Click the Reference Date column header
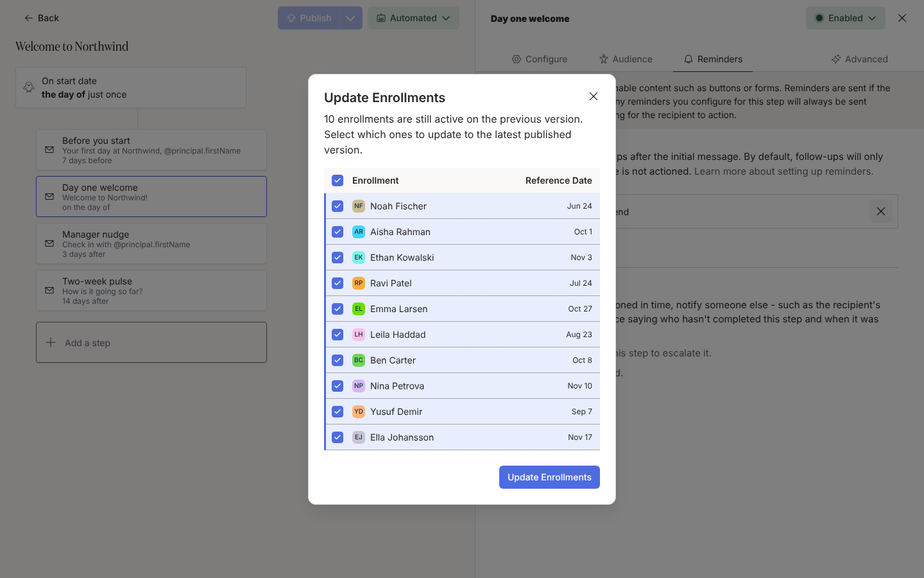Viewport: 924px width, 578px height. tap(559, 180)
